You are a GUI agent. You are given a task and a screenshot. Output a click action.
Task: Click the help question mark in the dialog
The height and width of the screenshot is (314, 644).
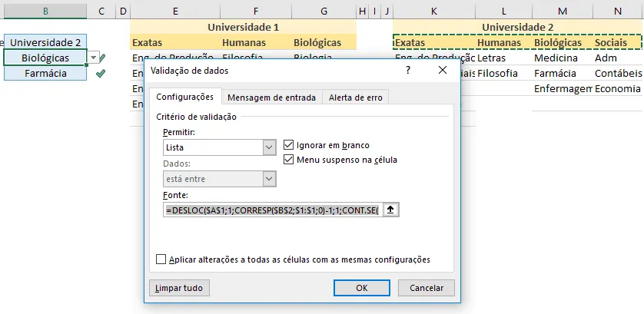point(408,70)
